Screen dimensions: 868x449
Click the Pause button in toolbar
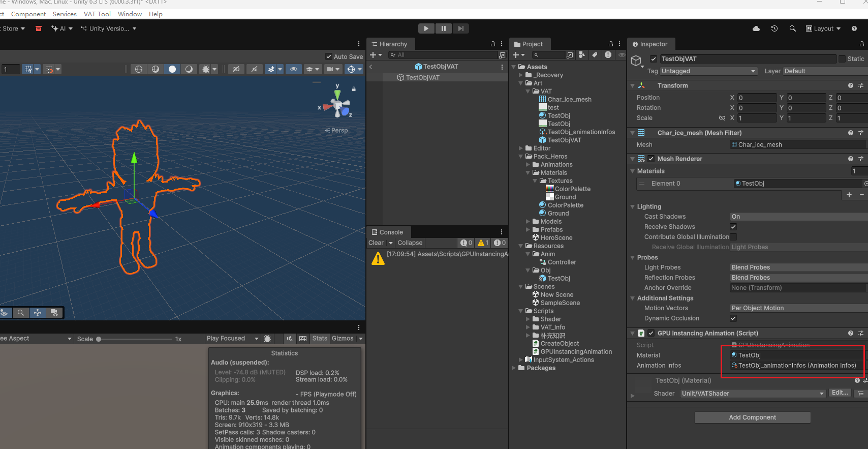(x=443, y=28)
